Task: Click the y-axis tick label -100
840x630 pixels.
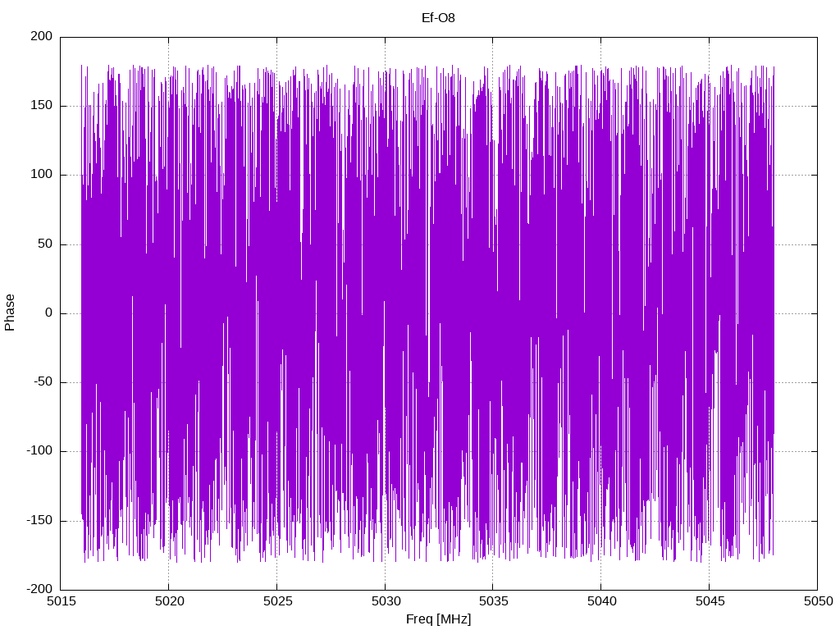Action: tap(39, 451)
